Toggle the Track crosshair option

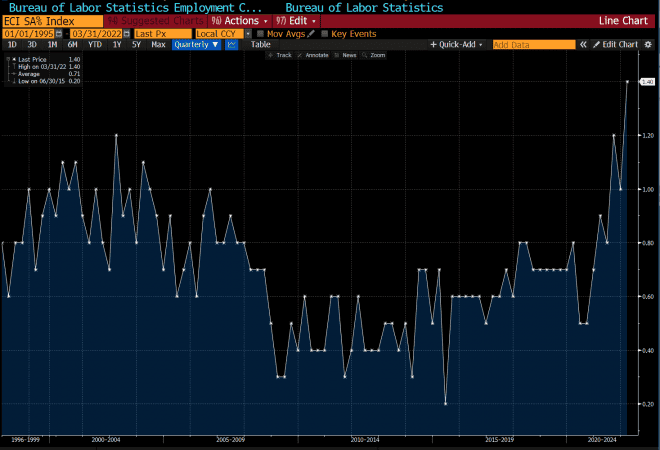282,56
